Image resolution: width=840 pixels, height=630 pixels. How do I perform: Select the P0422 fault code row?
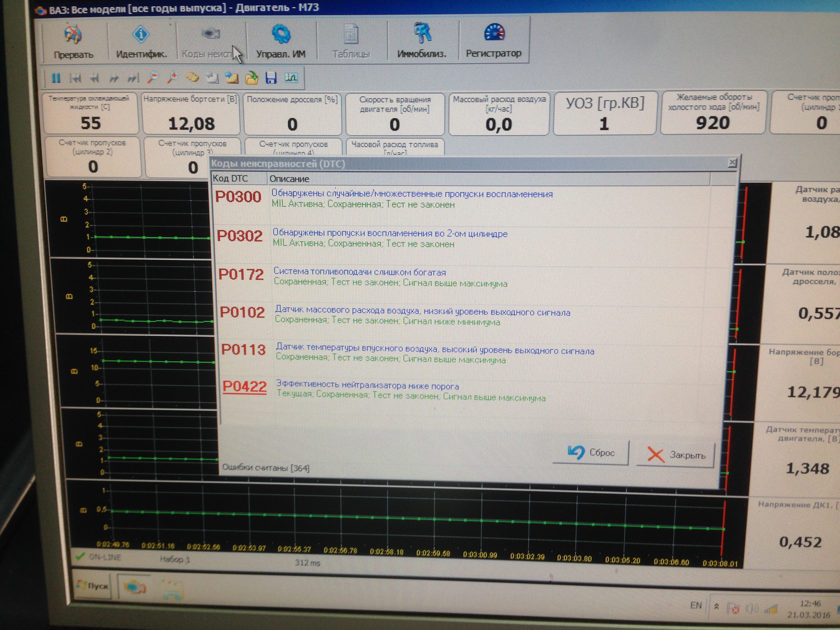(x=244, y=387)
